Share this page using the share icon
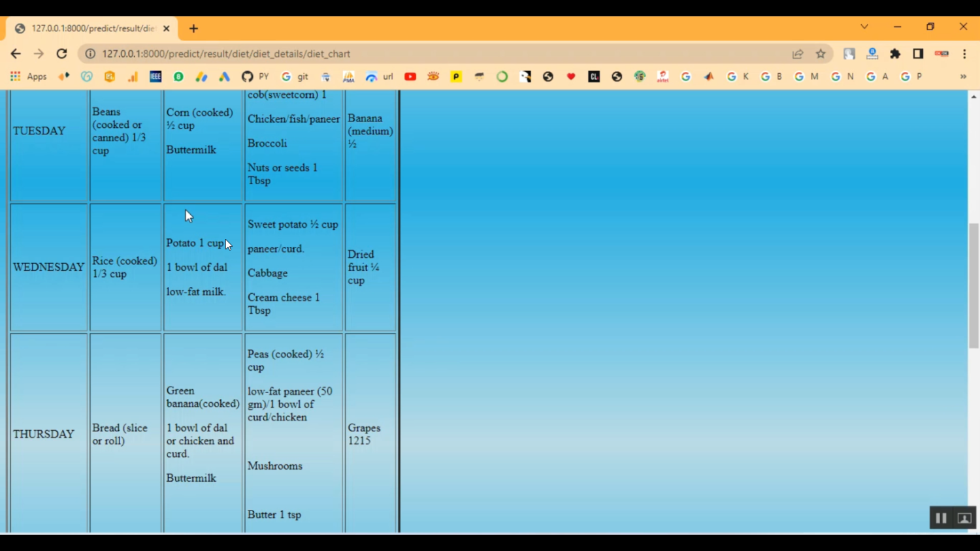The height and width of the screenshot is (551, 980). coord(798,54)
